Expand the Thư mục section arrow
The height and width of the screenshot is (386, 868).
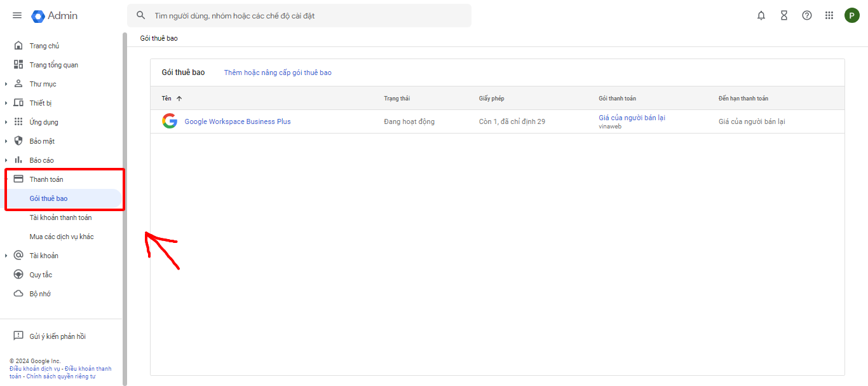click(x=6, y=84)
